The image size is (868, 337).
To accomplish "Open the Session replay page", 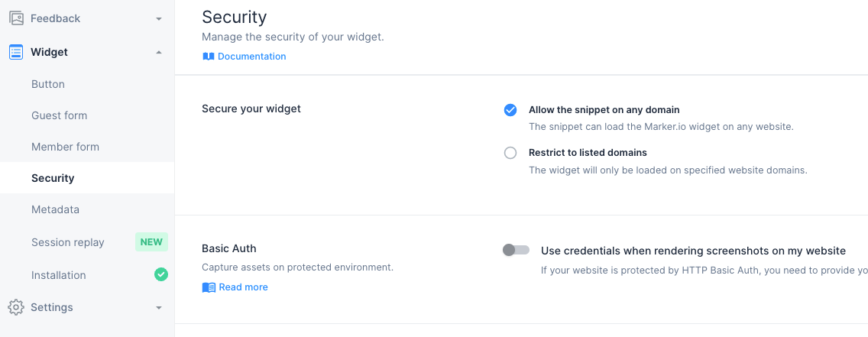I will click(67, 242).
